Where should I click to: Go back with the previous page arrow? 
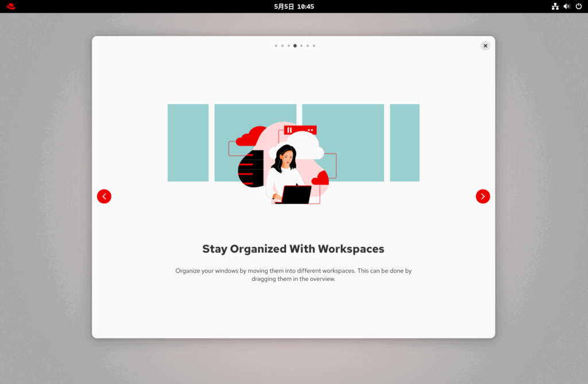(104, 196)
